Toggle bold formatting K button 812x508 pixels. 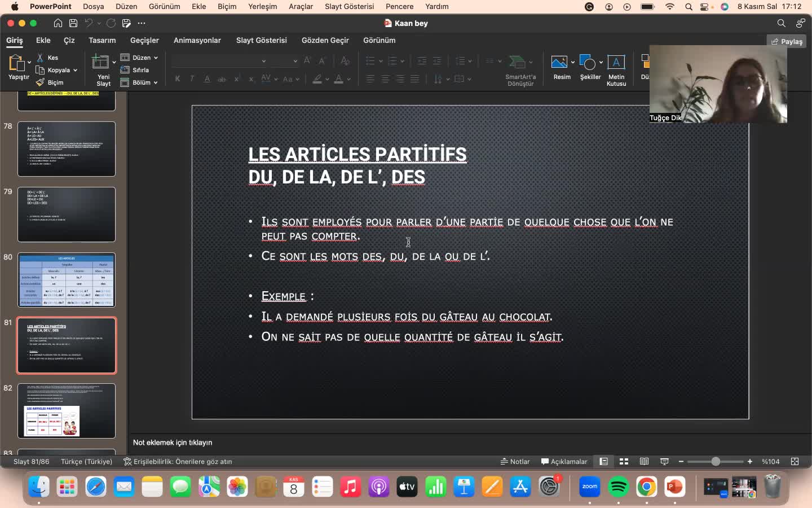click(178, 79)
